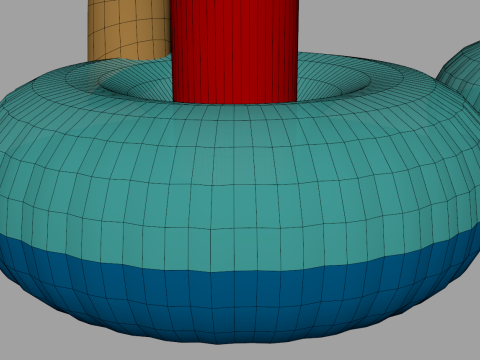The height and width of the screenshot is (360, 480).
Task: Click the teal rounded object at right edge
Action: [463, 72]
